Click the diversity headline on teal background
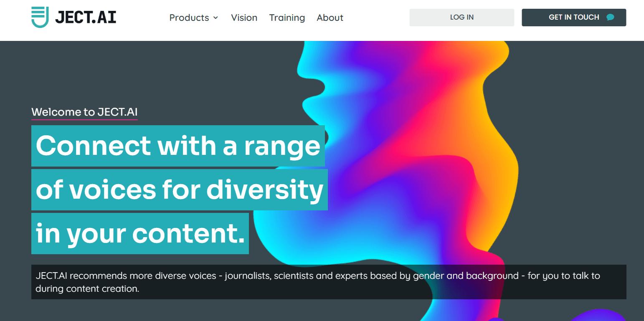The width and height of the screenshot is (644, 321). point(179,190)
